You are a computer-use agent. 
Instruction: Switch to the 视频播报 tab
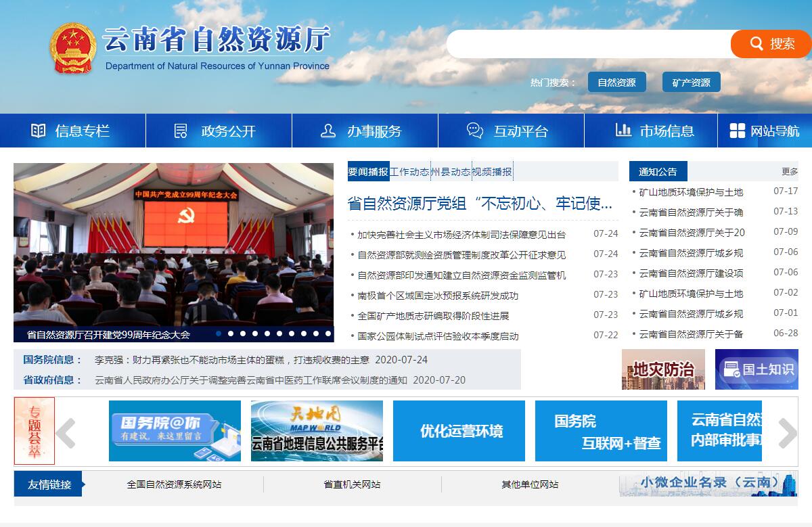[x=492, y=172]
